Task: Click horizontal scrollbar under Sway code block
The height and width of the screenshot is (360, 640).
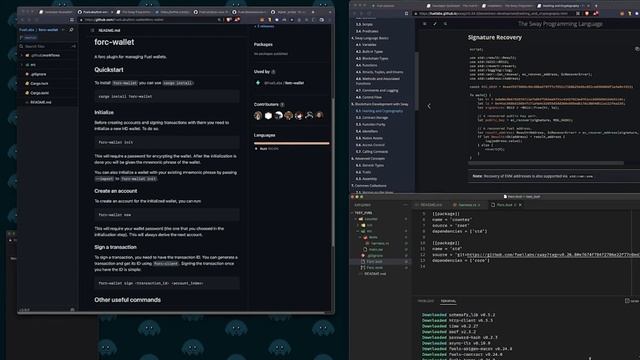Action: click(x=546, y=163)
